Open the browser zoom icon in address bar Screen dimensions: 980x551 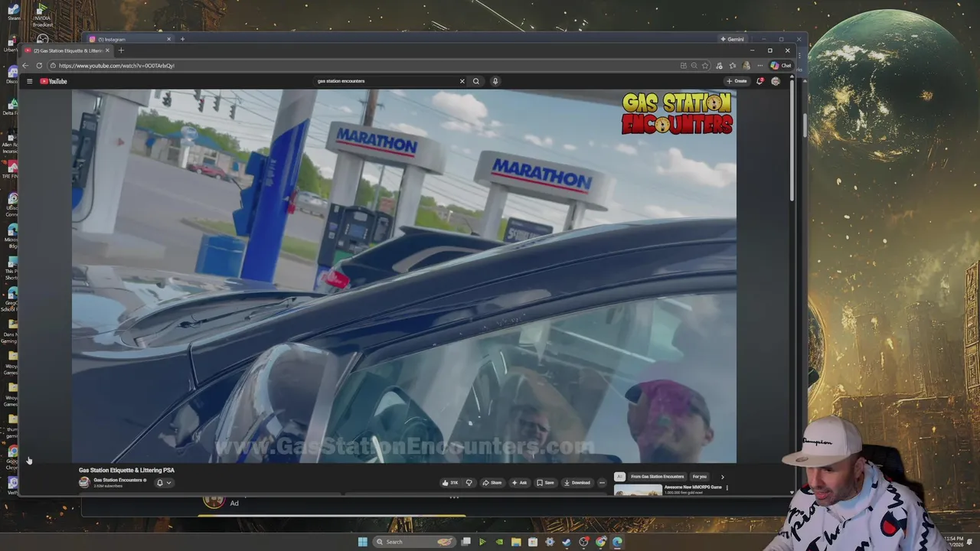tap(694, 66)
